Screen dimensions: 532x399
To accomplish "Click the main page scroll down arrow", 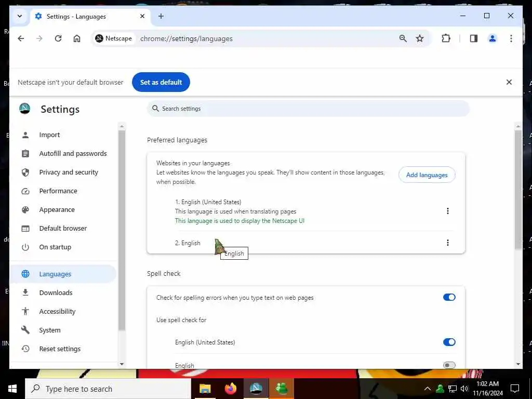I will tap(518, 364).
